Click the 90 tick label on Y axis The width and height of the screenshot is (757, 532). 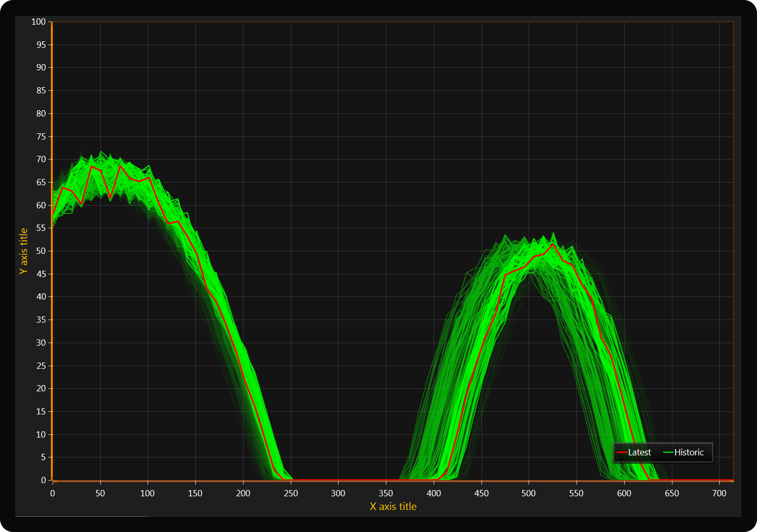tap(41, 67)
